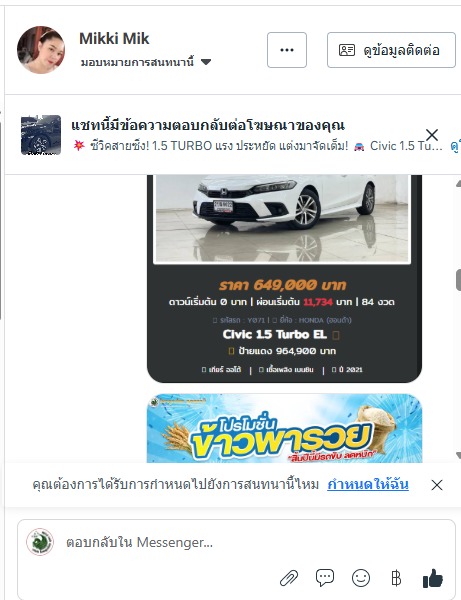Screen dimensions: 461x600
Task: Click the contact card icon in ดูข้อมูลติดต่อ
Action: point(347,50)
